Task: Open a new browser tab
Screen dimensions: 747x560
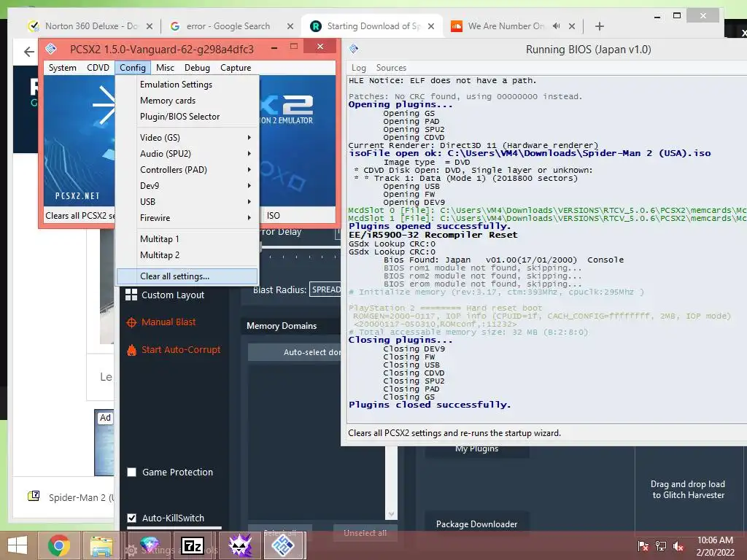Action: click(x=600, y=26)
